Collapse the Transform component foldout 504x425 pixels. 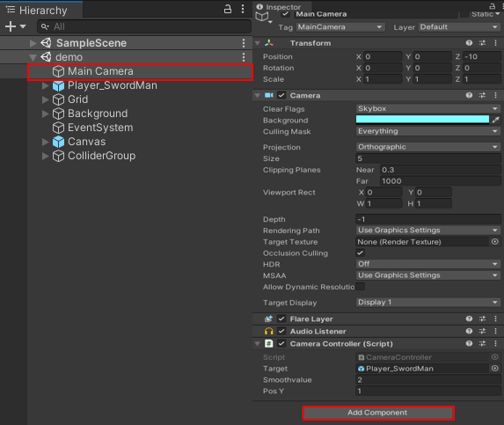258,43
